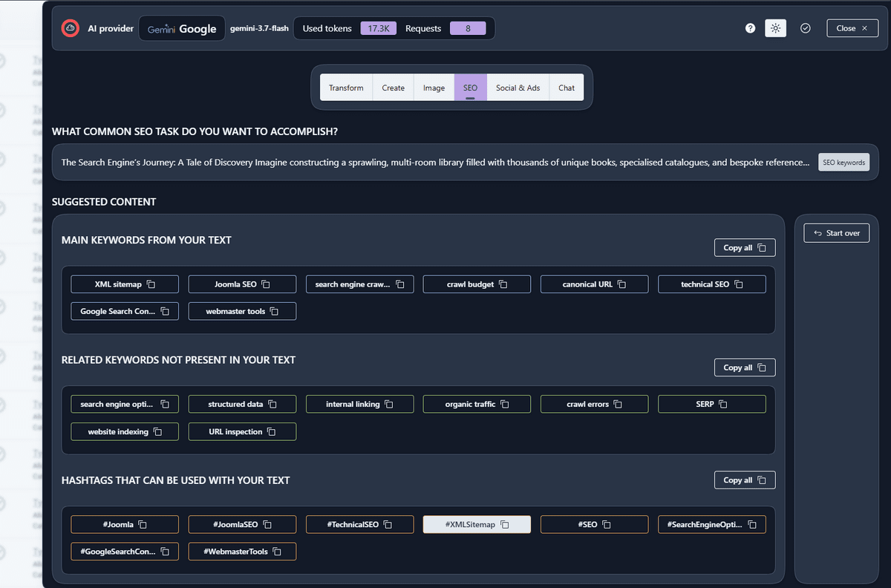Click the SEO keywords button
This screenshot has width=891, height=588.
click(x=843, y=162)
